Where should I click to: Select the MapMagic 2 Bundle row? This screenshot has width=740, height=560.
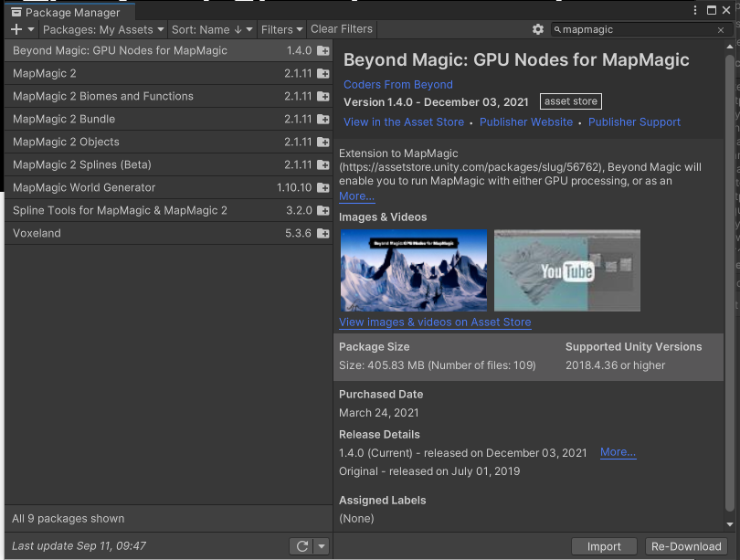pos(168,119)
